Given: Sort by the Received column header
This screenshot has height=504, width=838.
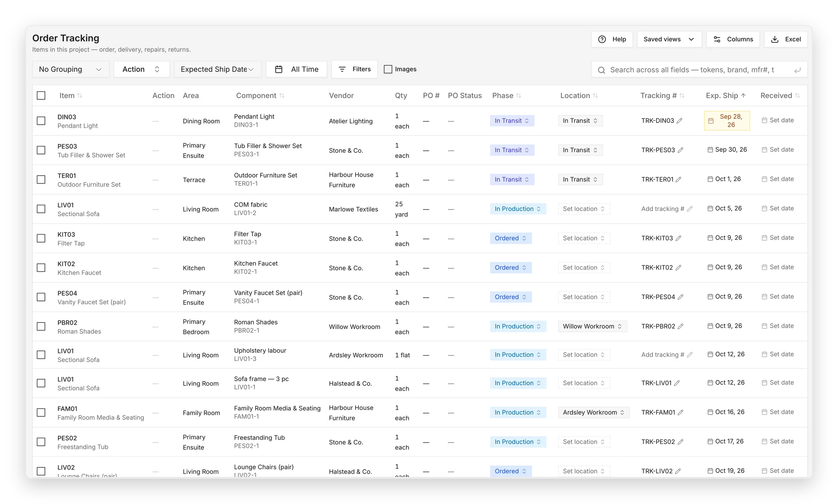Looking at the screenshot, I should pyautogui.click(x=780, y=96).
